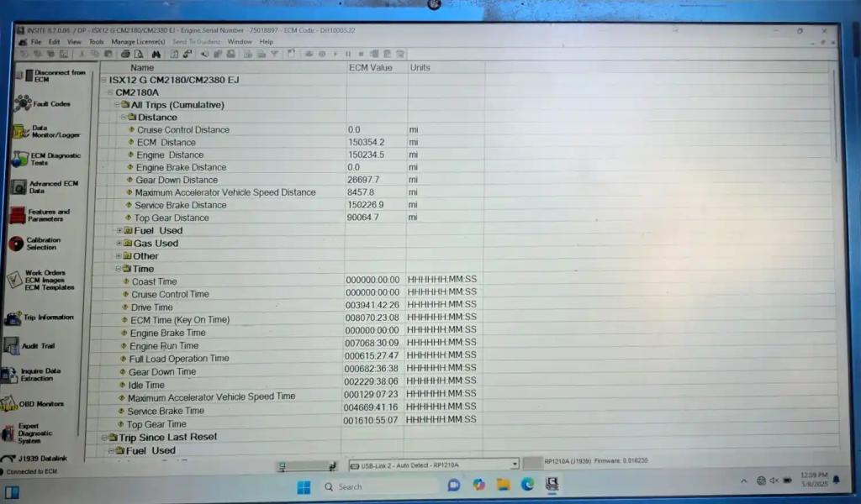Viewport: 861px width, 504px height.
Task: Open the Audit Trail view
Action: tap(40, 346)
